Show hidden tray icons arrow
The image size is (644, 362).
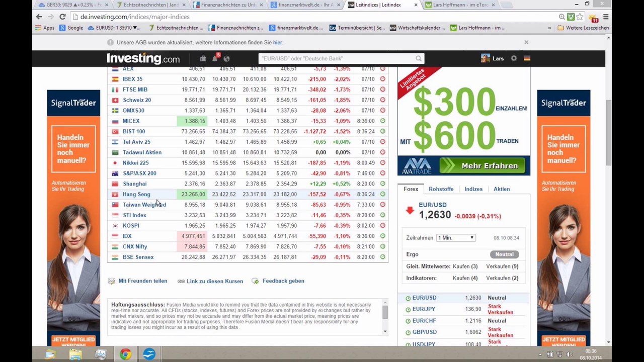[x=541, y=354]
